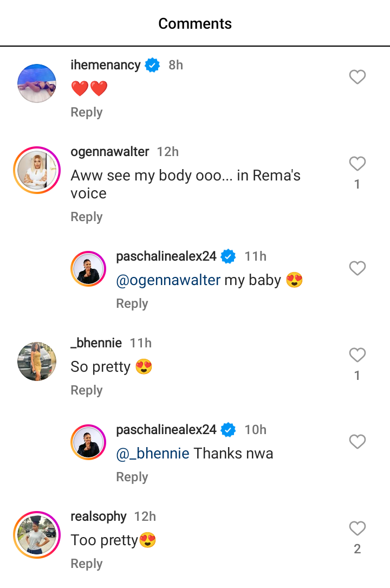Reply to realsophy's 'Too pretty' comment
Viewport: 390px width, 588px height.
pos(87,564)
